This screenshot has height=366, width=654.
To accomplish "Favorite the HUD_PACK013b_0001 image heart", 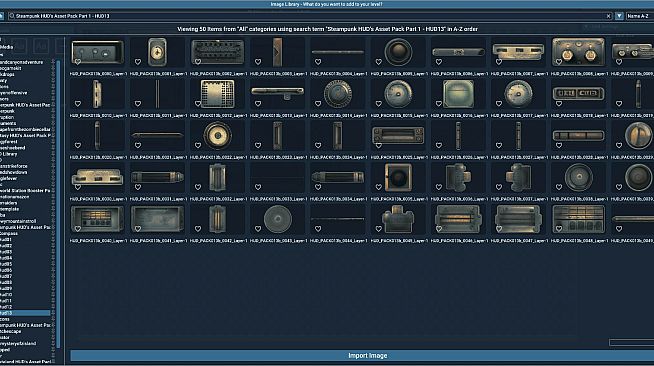I will point(138,62).
